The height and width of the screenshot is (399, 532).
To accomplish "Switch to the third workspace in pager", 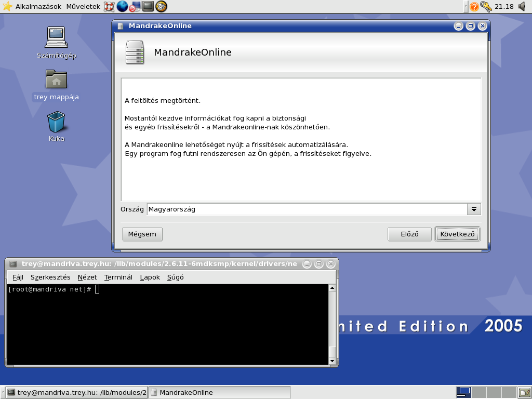I will click(494, 393).
